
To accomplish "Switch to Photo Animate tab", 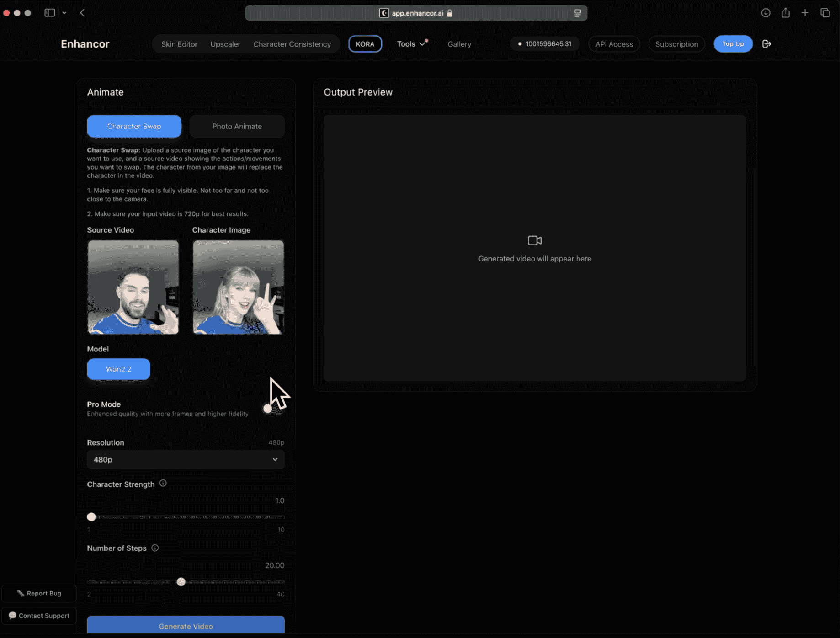I will [x=237, y=126].
